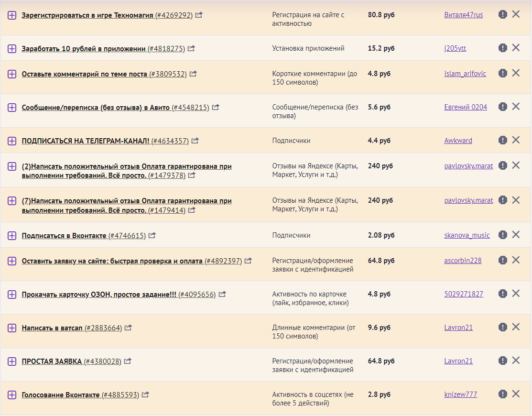Open author profile pavlovsky.marat for task #1479378
This screenshot has height=416, width=532.
(x=468, y=166)
